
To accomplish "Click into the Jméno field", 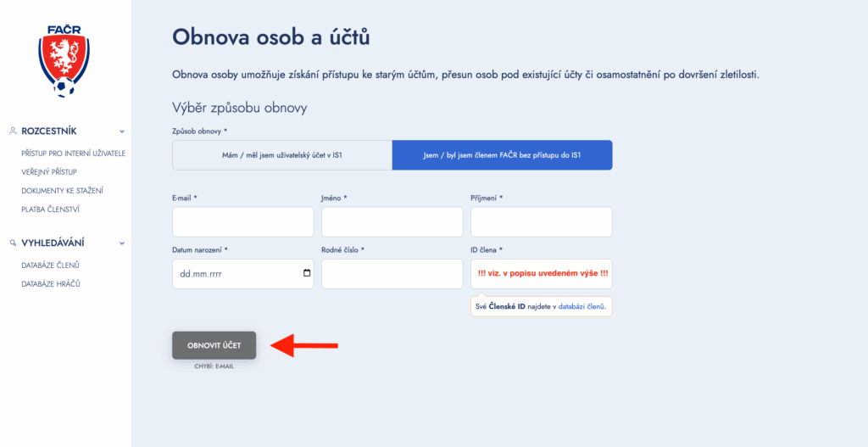I will tap(392, 222).
